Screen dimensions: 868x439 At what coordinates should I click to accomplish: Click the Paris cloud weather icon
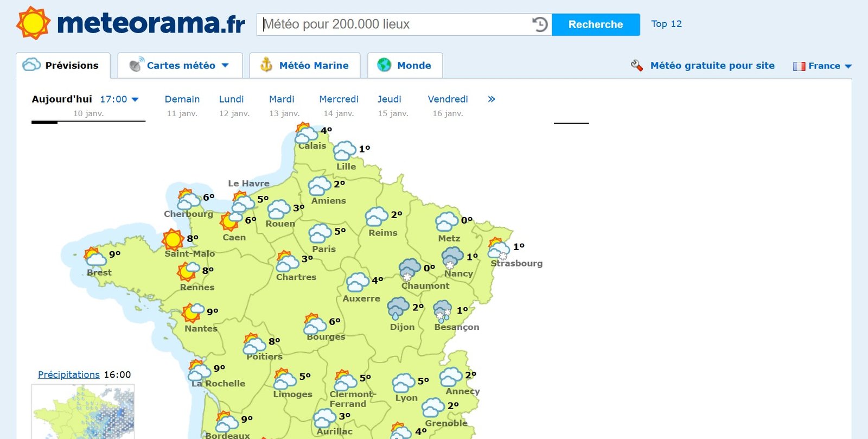pyautogui.click(x=320, y=233)
